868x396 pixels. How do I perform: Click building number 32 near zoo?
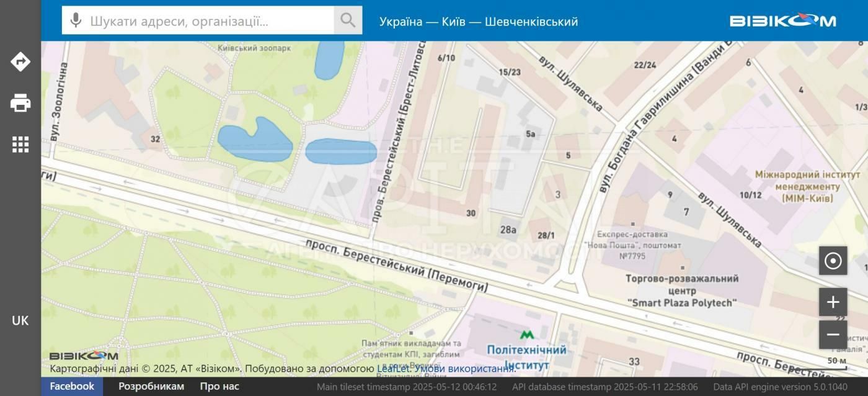(155, 139)
